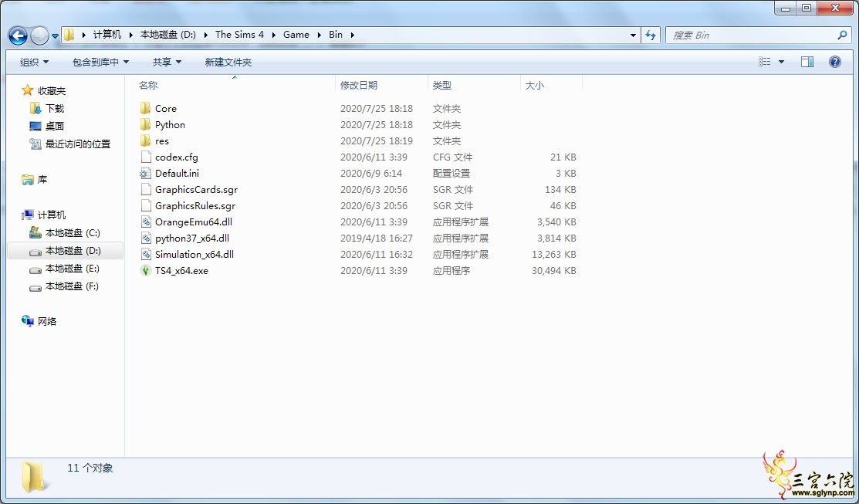The image size is (859, 504).
Task: Open the address bar history dropdown
Action: click(634, 35)
